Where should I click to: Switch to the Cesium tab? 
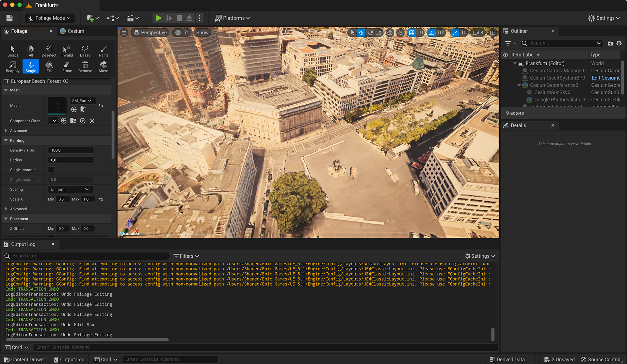pyautogui.click(x=72, y=31)
